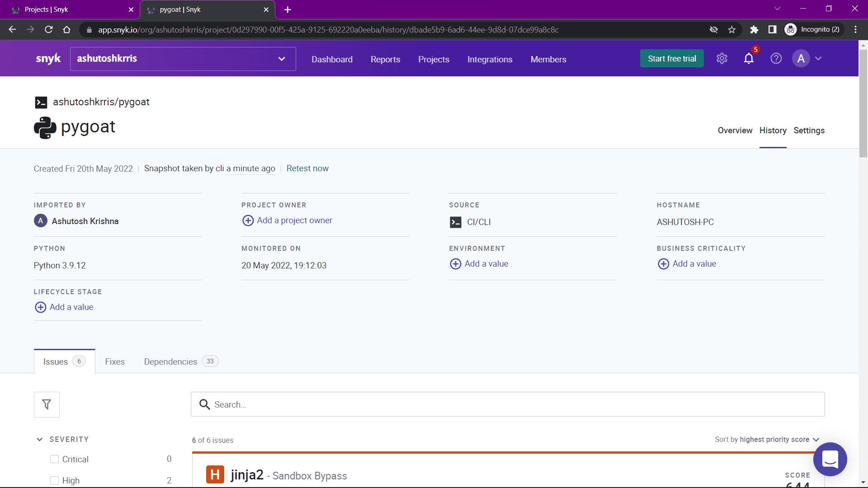Screen dimensions: 868x488
Task: Click plus icon under Lifecycle Stage
Action: pyautogui.click(x=40, y=307)
